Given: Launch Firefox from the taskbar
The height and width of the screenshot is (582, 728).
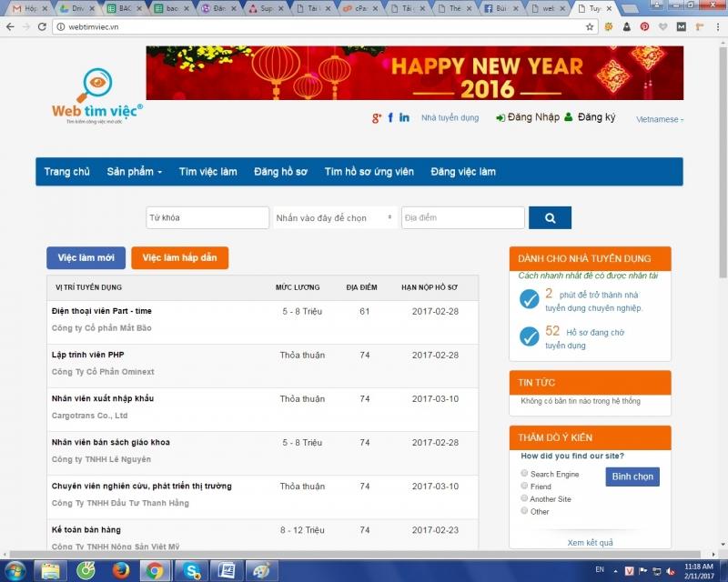Looking at the screenshot, I should tap(121, 571).
